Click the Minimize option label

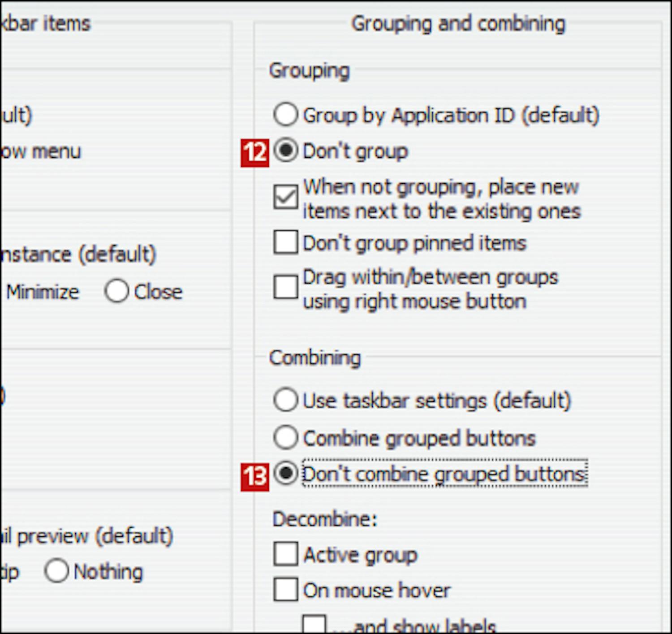point(43,292)
